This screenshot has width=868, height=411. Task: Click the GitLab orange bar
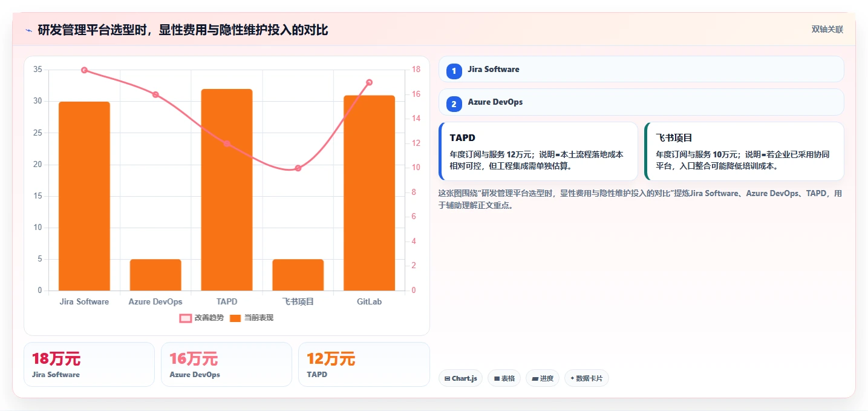pyautogui.click(x=369, y=193)
